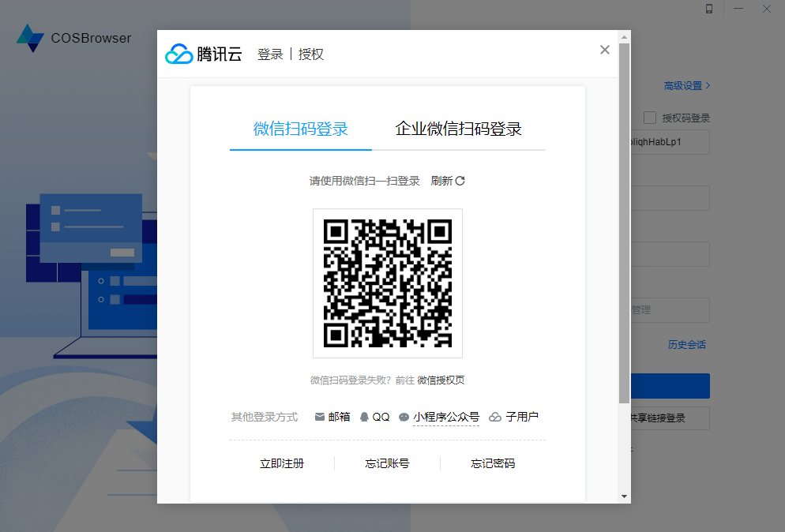The width and height of the screenshot is (785, 532).
Task: Click the input field containing liqhHabLp1
Action: [670, 142]
